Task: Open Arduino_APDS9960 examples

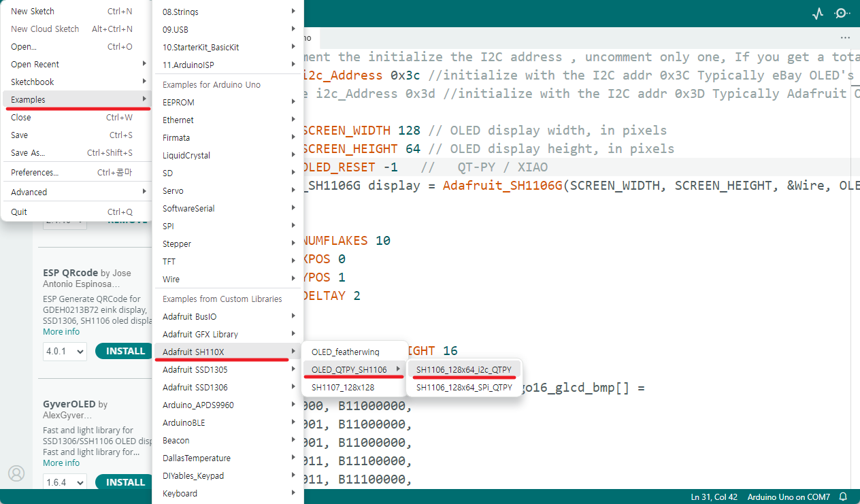Action: 228,405
